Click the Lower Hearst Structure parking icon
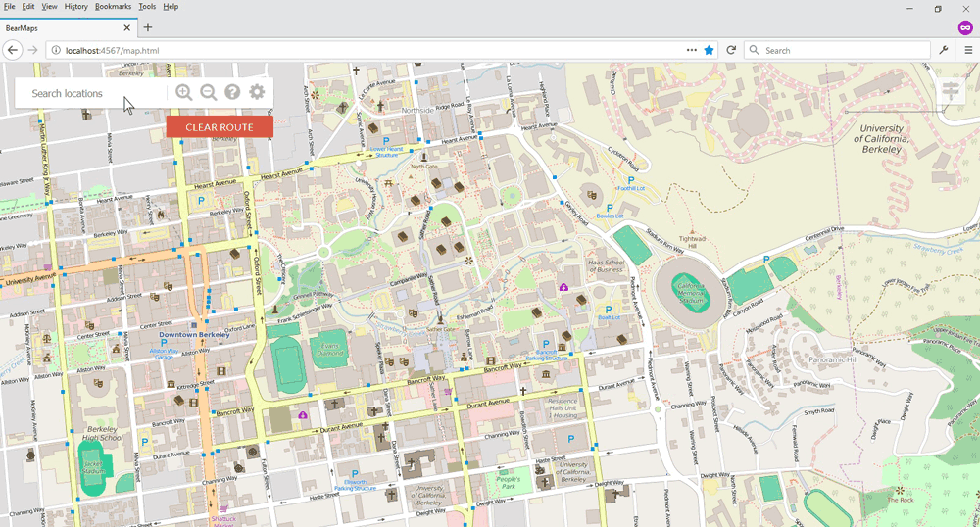 (x=386, y=141)
